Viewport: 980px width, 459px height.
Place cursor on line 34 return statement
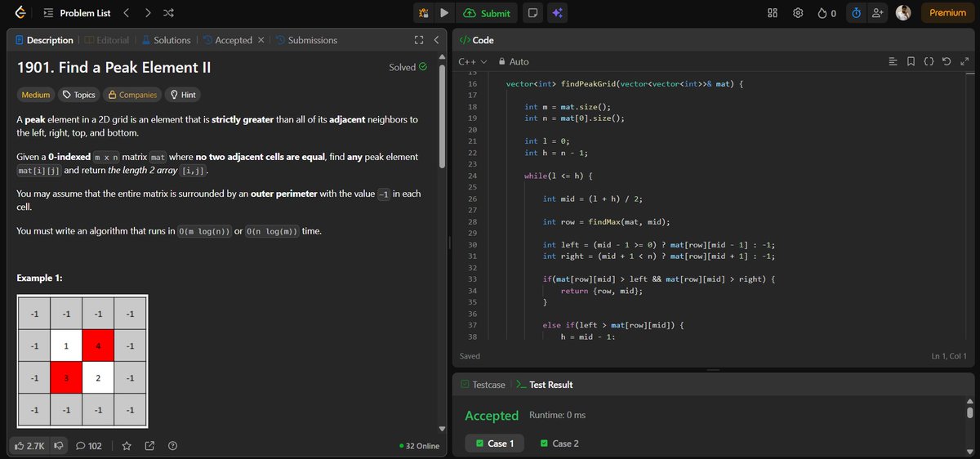[x=601, y=291]
